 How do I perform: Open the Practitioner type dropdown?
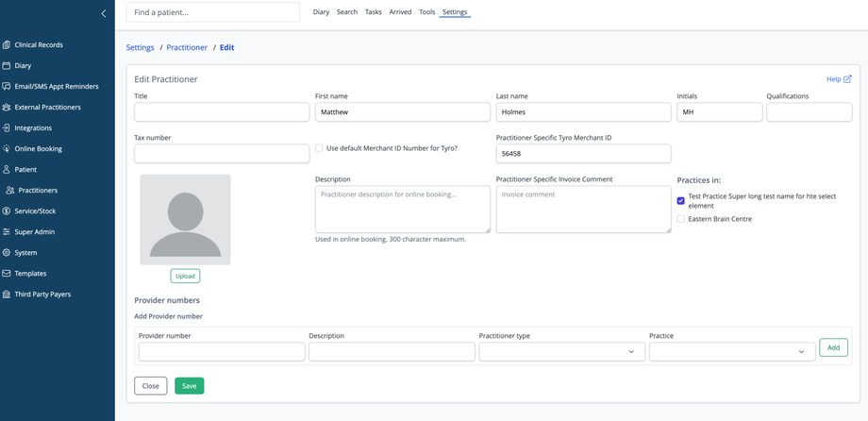point(561,351)
